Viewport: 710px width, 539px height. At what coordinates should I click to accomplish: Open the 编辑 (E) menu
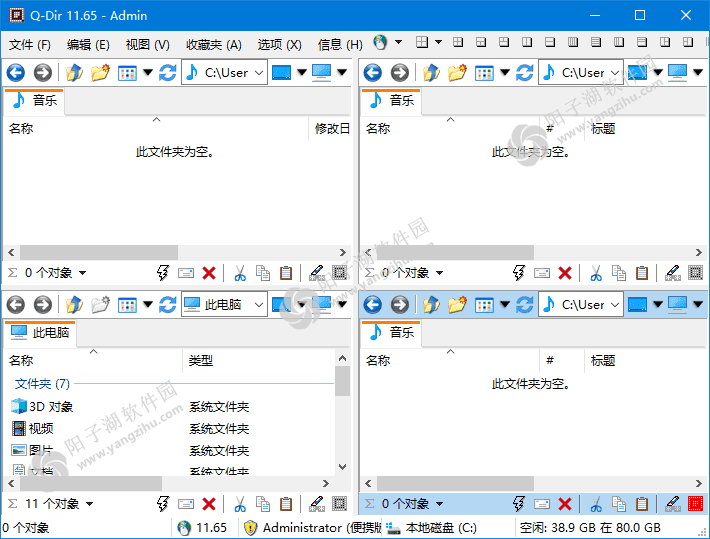tap(88, 44)
